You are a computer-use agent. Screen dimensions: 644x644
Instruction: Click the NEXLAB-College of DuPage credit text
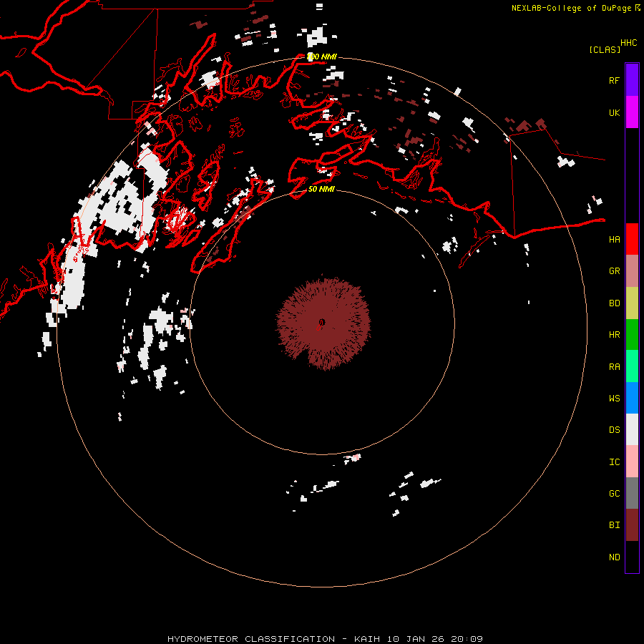[x=571, y=8]
